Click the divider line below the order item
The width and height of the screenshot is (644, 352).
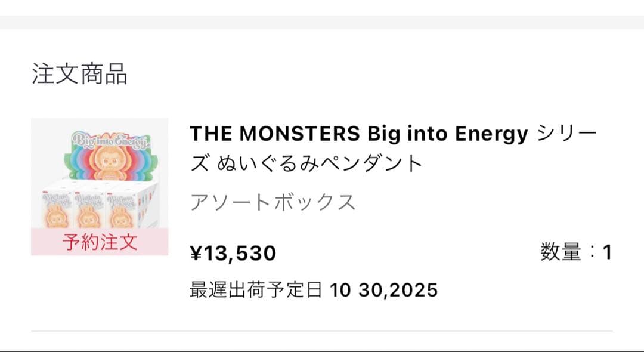[322, 331]
